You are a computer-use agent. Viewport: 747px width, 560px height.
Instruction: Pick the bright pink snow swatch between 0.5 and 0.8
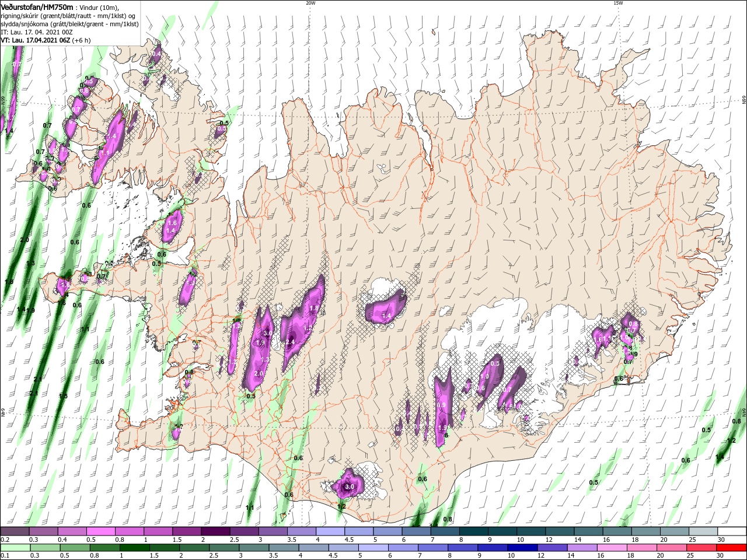[x=100, y=531]
